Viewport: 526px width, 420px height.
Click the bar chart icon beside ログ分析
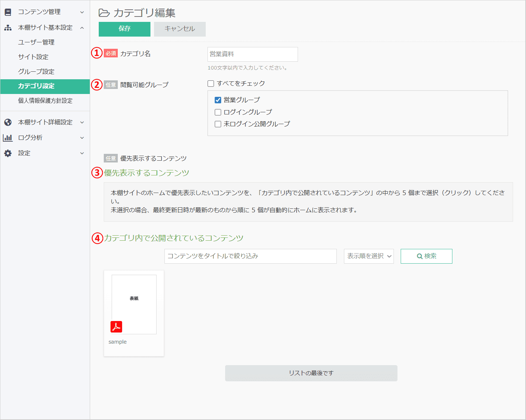8,138
